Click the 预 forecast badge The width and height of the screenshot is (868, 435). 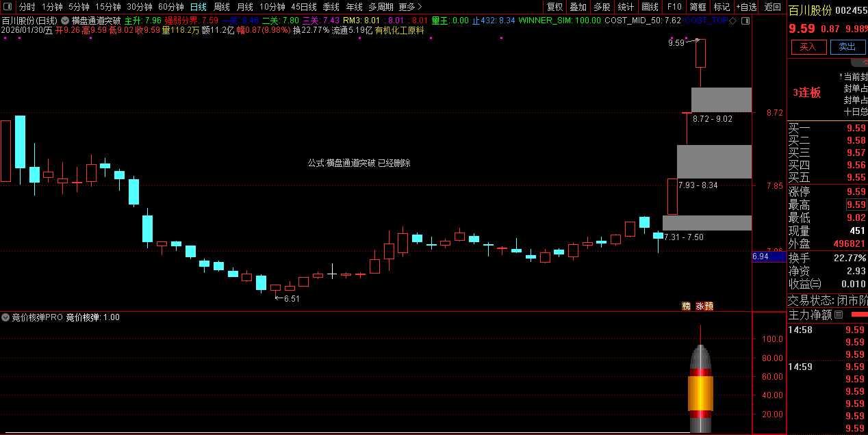point(709,306)
